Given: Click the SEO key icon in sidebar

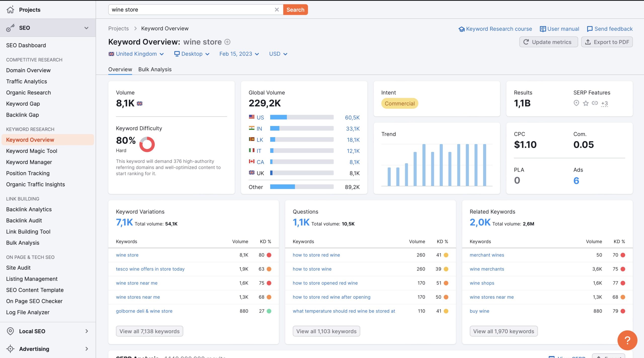Looking at the screenshot, I should coord(10,28).
